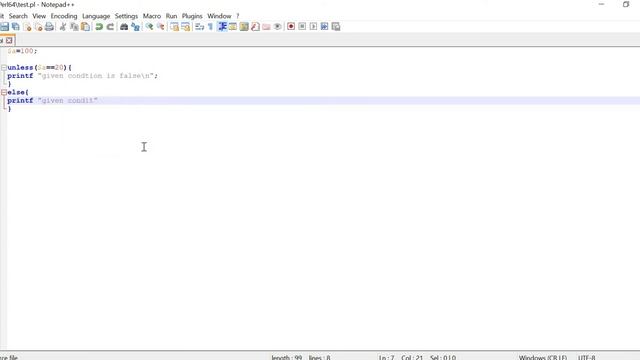Image resolution: width=640 pixels, height=360 pixels.
Task: Toggle synchronize vertical scrolling icon
Action: tap(174, 27)
